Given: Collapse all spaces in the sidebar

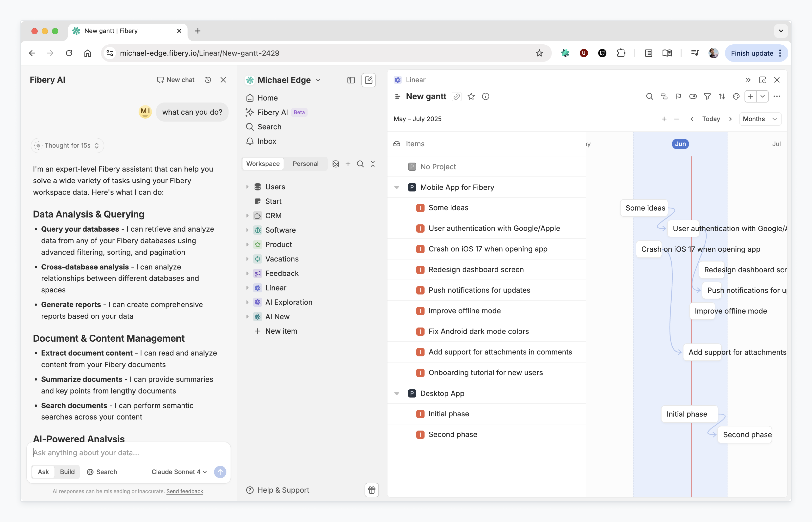Looking at the screenshot, I should tap(373, 164).
